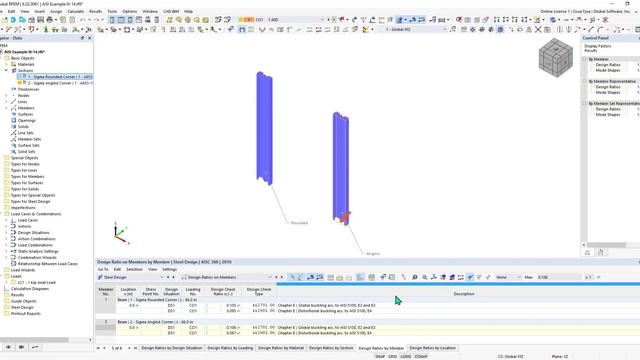Click the filter funnel icon in table toolbar
Screen dimensions: 640x360
click(x=383, y=277)
